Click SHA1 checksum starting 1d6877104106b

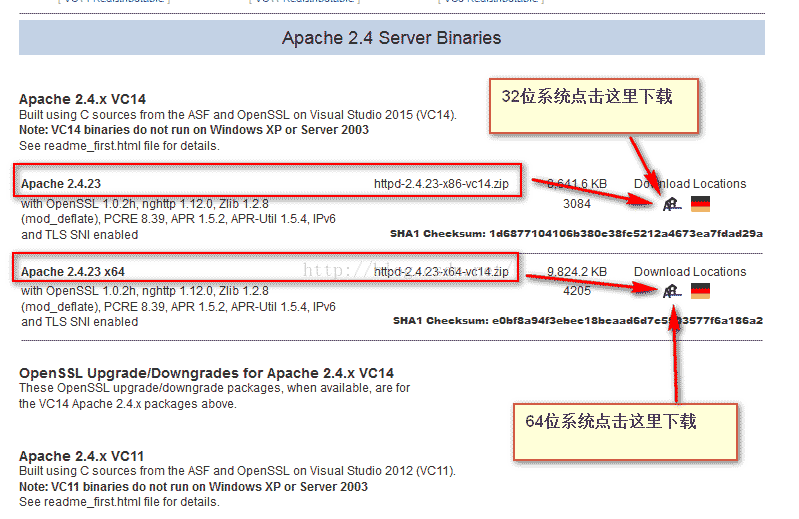coord(576,234)
